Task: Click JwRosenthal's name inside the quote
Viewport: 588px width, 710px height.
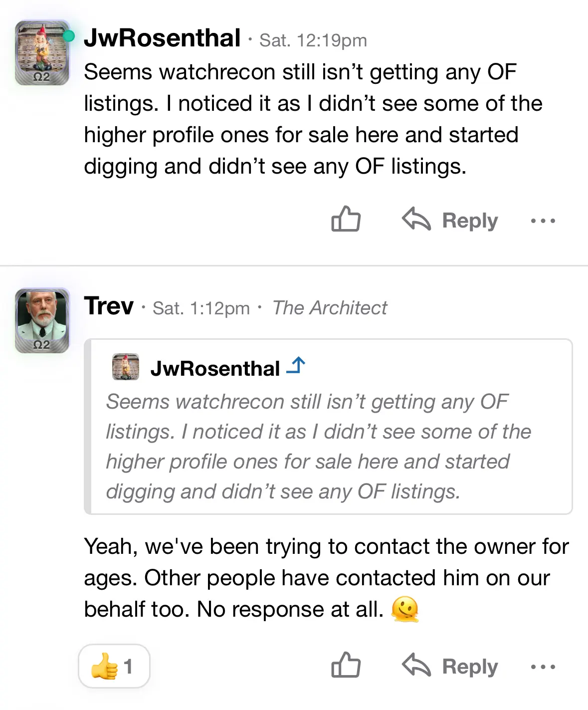Action: coord(215,369)
